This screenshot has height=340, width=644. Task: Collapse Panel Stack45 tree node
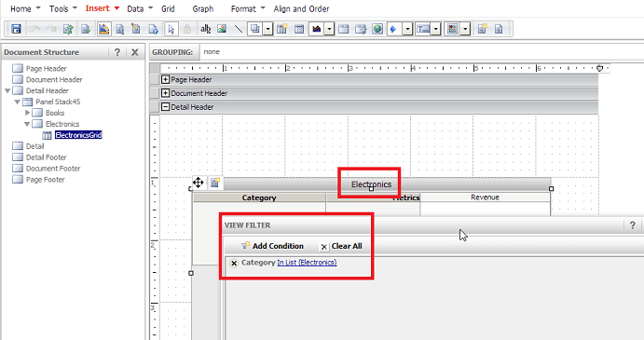pos(18,102)
